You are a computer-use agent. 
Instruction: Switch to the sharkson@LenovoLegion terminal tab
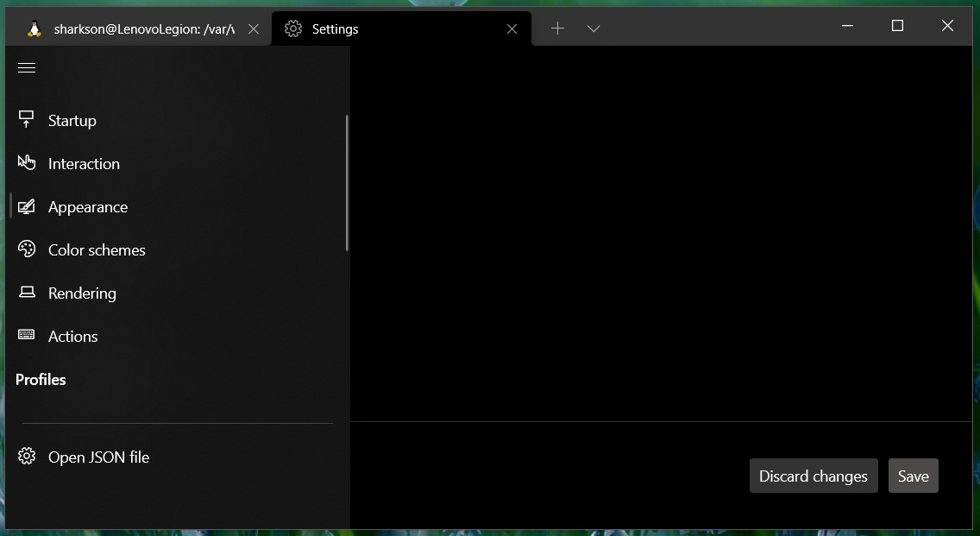pos(138,28)
